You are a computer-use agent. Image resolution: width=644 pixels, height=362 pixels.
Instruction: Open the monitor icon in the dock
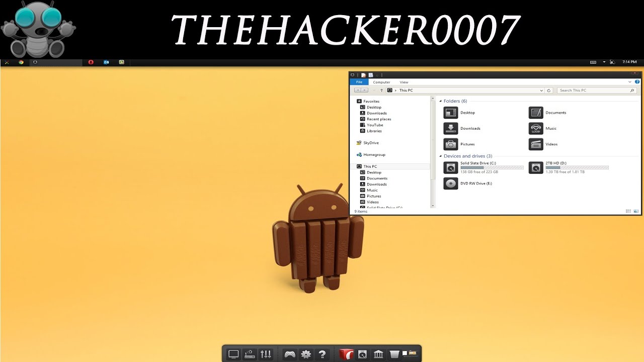coord(233,354)
